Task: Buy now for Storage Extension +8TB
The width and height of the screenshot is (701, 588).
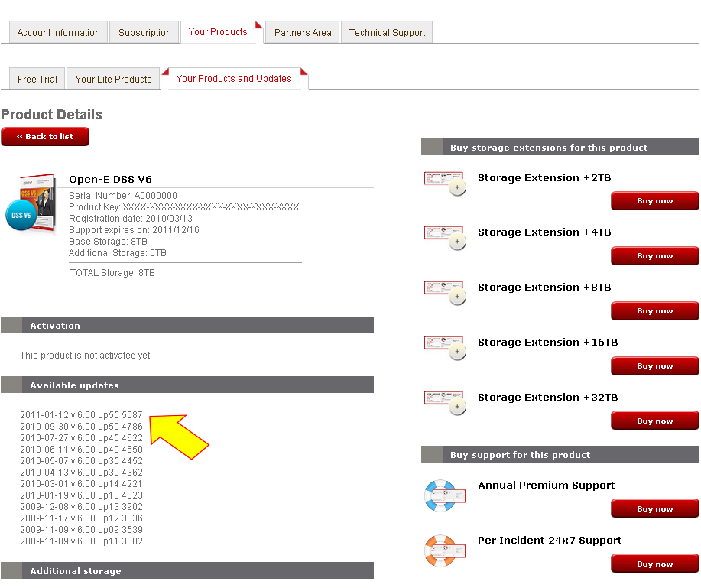Action: [655, 310]
